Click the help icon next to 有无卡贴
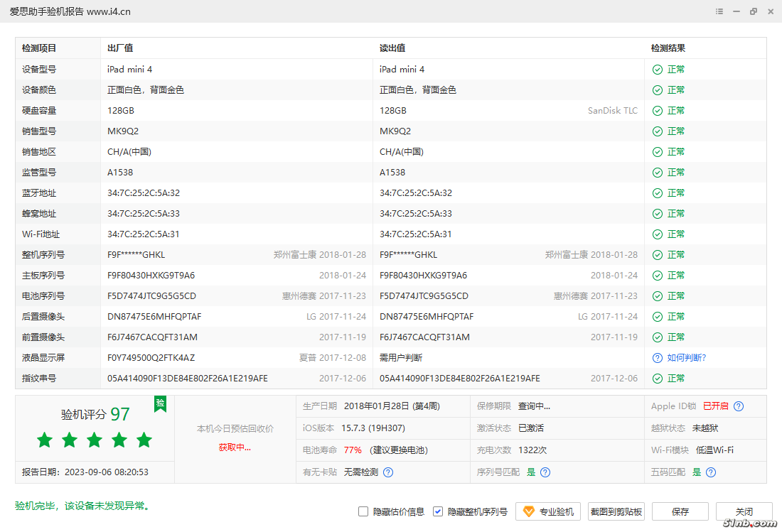 point(388,472)
